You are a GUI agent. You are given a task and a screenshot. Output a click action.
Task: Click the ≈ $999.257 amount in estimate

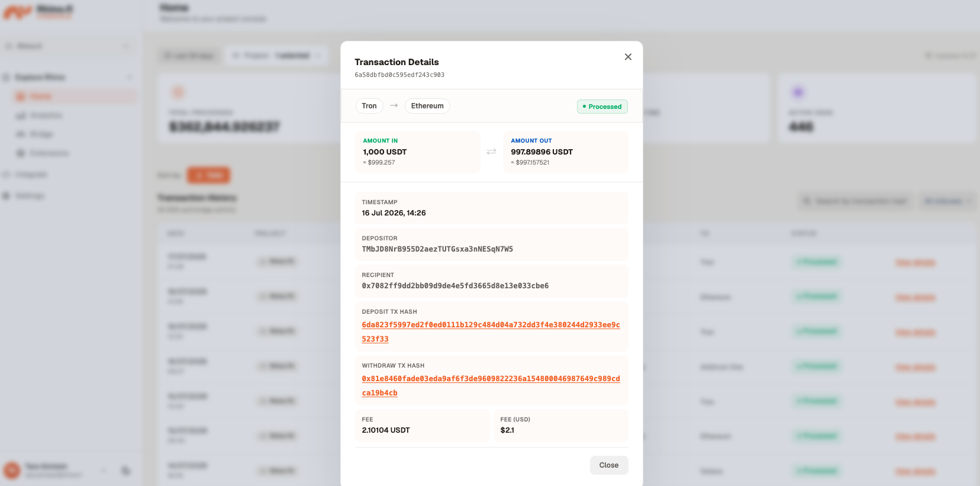pyautogui.click(x=379, y=163)
